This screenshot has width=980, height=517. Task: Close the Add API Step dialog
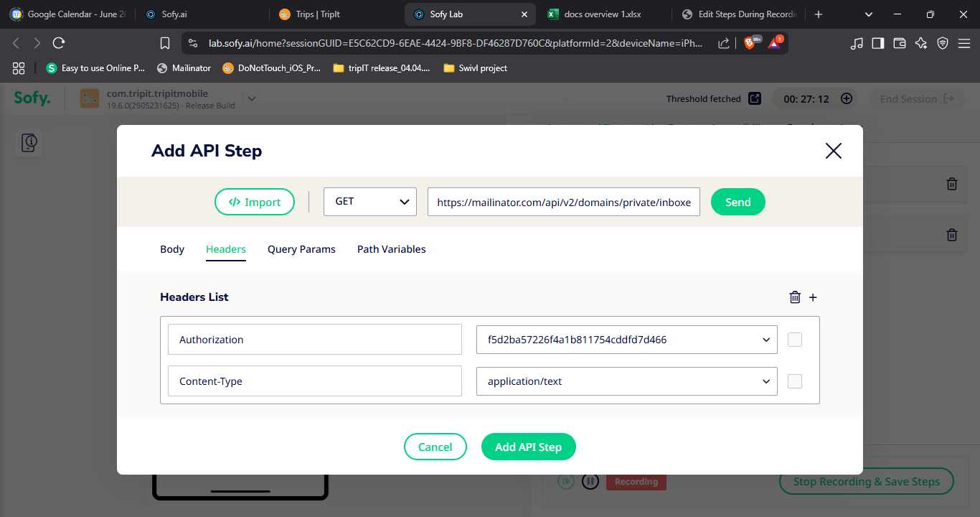point(833,151)
